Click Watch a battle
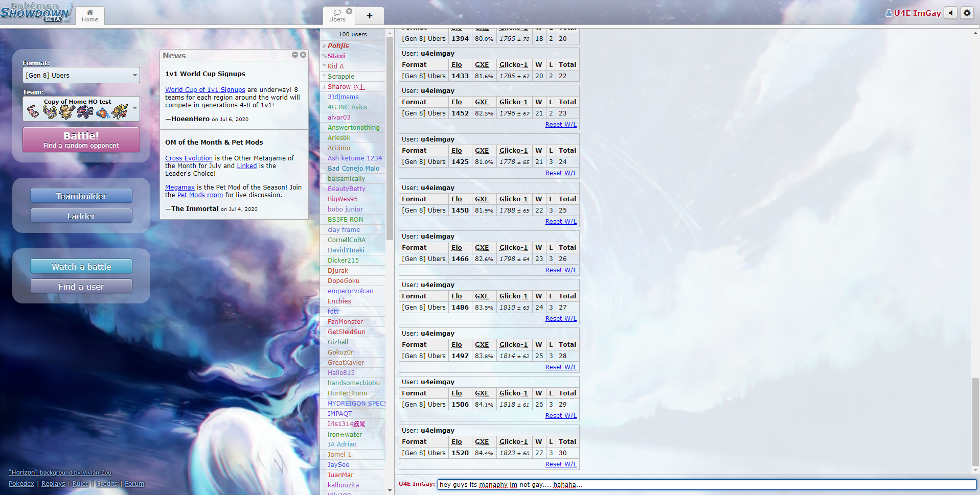This screenshot has height=495, width=980. click(x=81, y=266)
